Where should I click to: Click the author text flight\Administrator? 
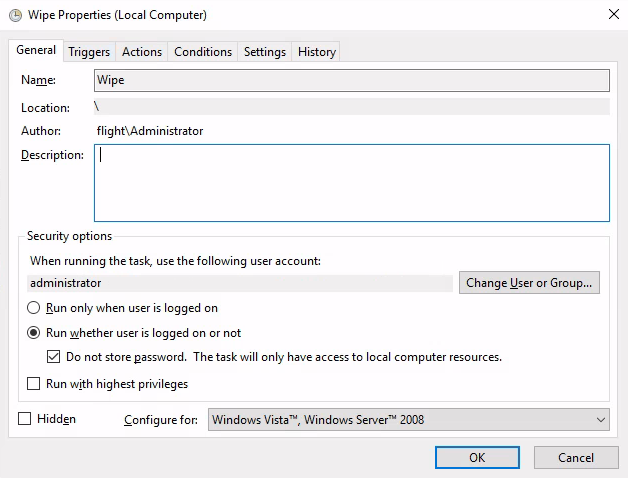150,131
